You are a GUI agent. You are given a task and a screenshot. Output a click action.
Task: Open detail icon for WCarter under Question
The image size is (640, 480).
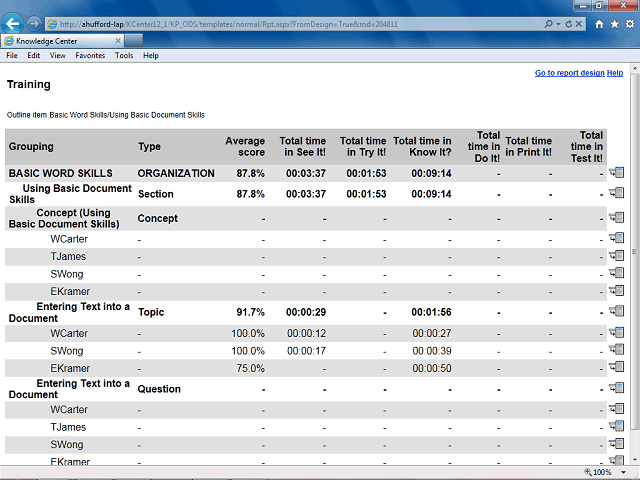pos(617,408)
